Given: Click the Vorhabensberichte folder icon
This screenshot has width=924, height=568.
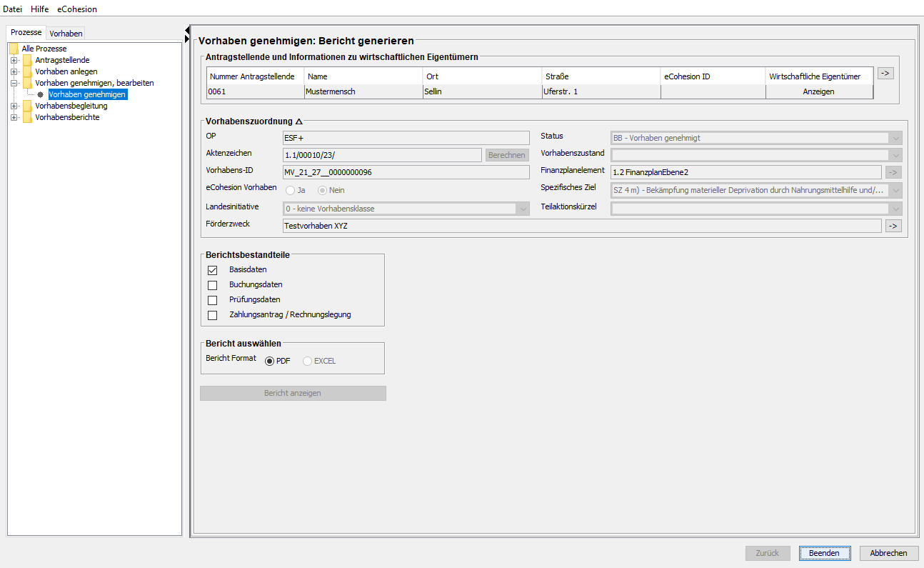Looking at the screenshot, I should pos(27,118).
